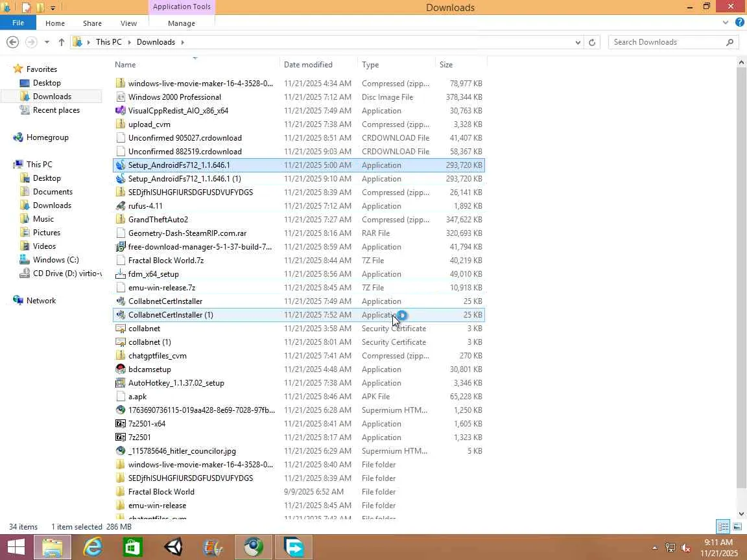Sort by Size column header
The image size is (747, 560).
click(461, 65)
